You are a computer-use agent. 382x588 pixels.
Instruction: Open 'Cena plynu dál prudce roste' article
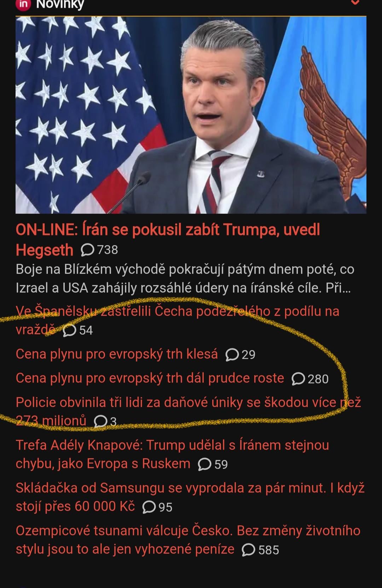[x=150, y=378]
